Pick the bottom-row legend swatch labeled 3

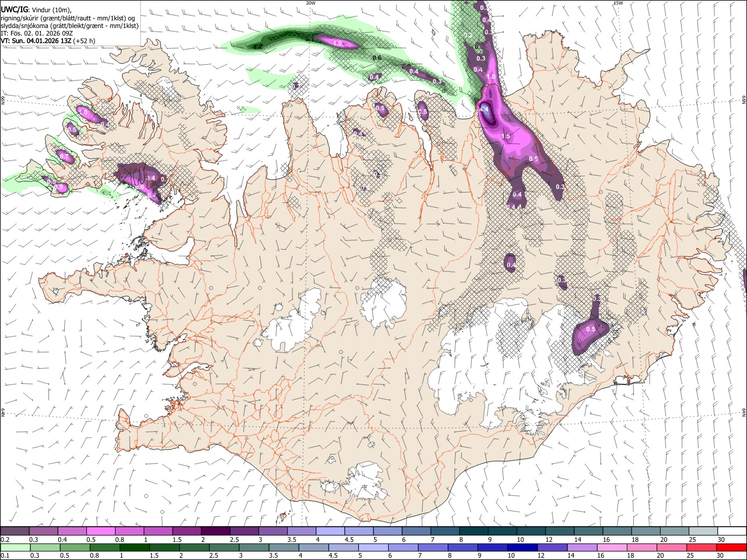(254, 547)
